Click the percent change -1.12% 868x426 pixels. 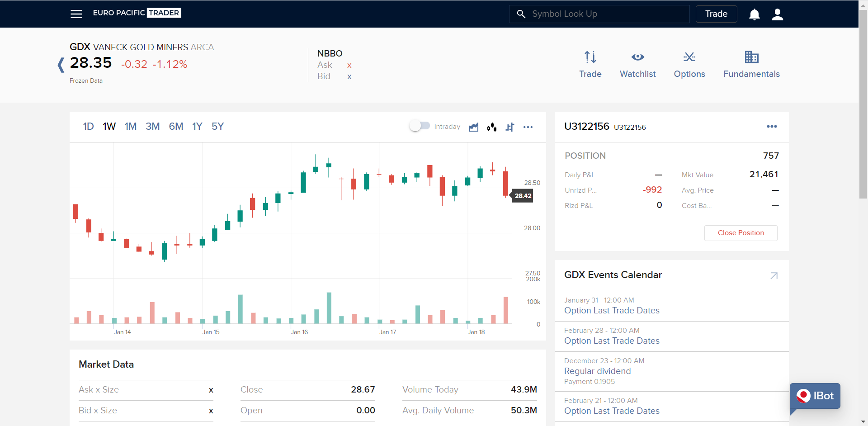(170, 64)
